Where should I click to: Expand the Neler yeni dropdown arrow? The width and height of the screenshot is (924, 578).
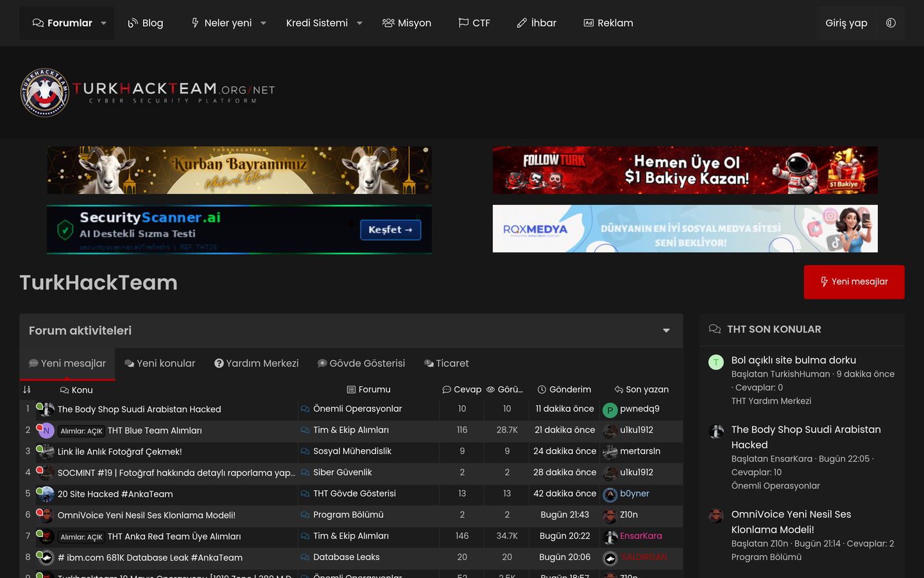[263, 23]
